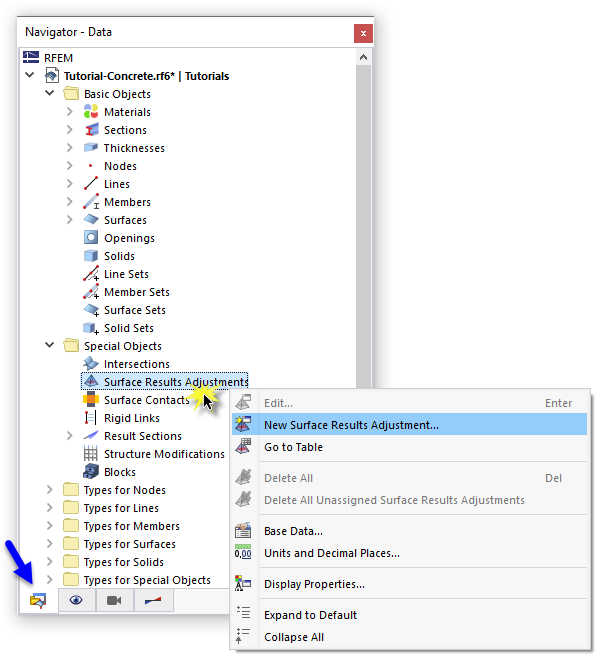Click the Tutorial-Concrete model file icon
Screen dimensions: 596x655
(51, 76)
